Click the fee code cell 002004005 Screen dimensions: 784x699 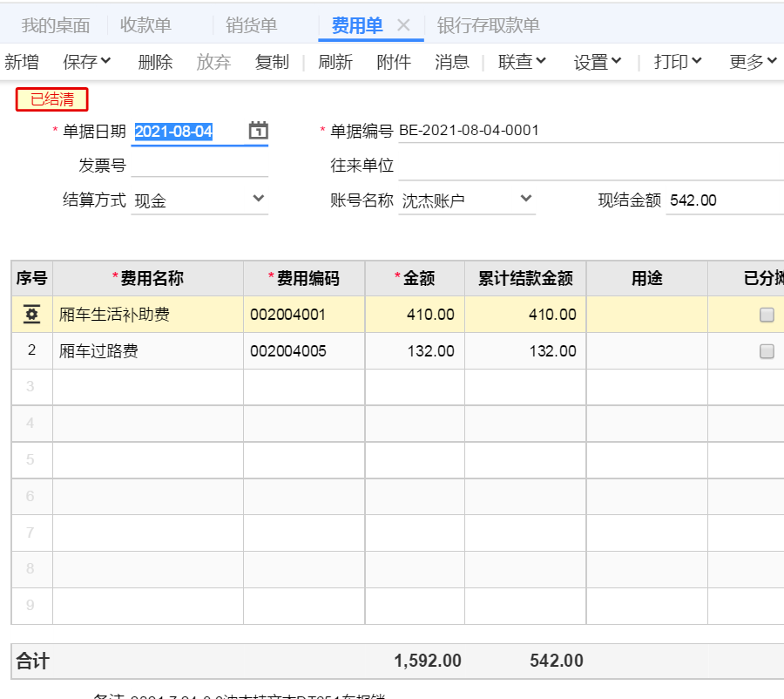coord(304,350)
